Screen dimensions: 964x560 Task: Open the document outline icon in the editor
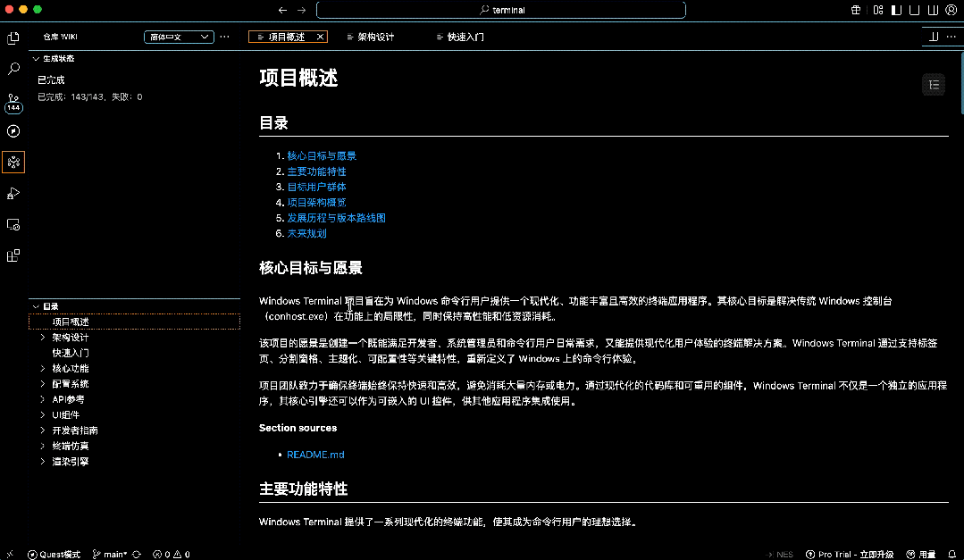point(934,84)
